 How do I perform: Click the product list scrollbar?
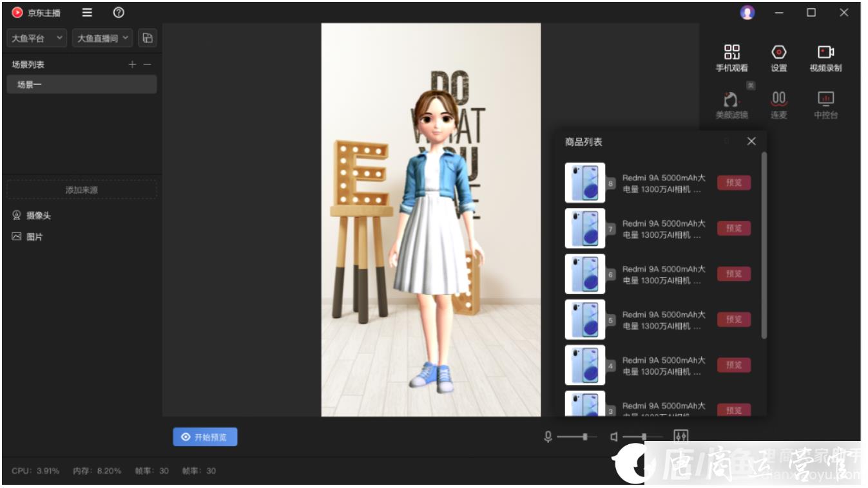pyautogui.click(x=764, y=245)
